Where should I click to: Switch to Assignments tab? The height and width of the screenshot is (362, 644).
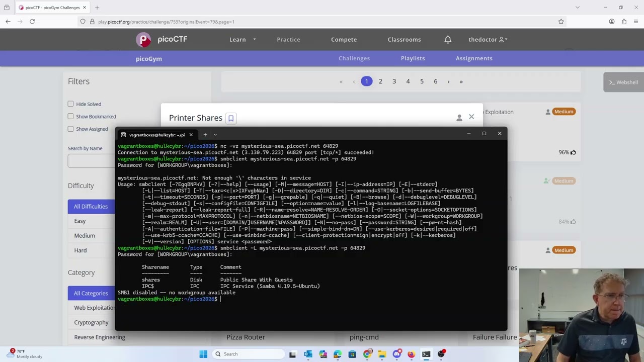(474, 58)
